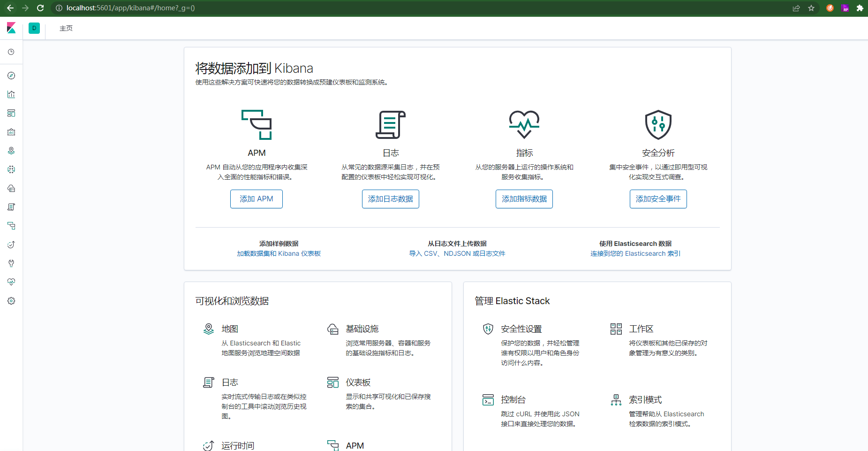Click the large APM illustration icon

(257, 125)
